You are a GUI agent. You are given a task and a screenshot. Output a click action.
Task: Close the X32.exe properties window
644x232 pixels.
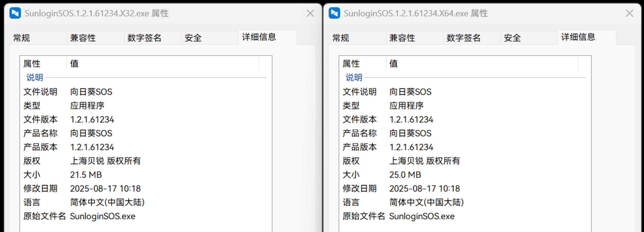click(x=310, y=13)
